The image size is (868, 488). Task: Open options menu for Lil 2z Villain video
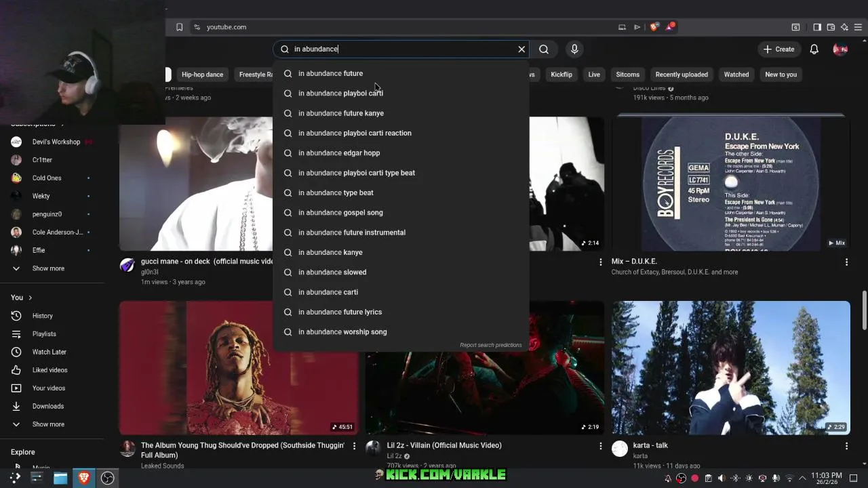(600, 446)
